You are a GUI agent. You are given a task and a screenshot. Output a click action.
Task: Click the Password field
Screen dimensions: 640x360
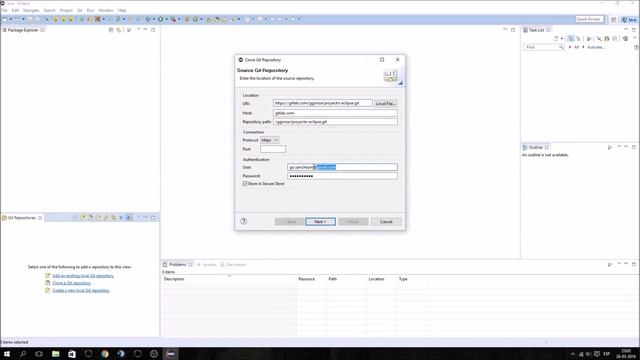pyautogui.click(x=342, y=176)
